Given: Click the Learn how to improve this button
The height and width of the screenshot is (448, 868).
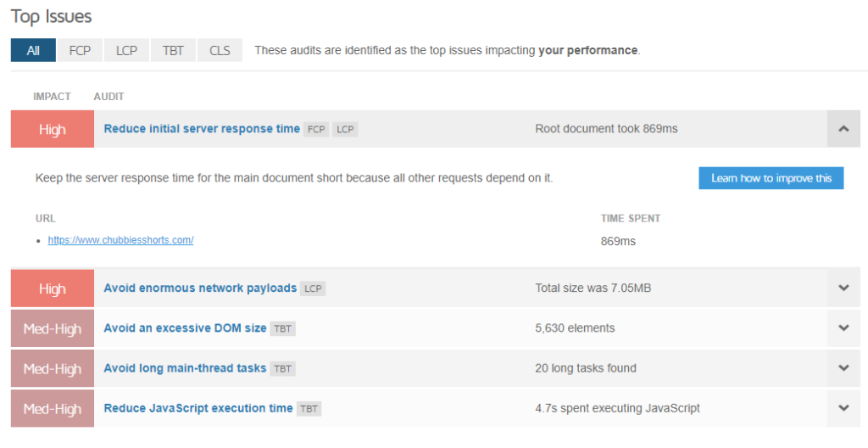Looking at the screenshot, I should [x=771, y=178].
